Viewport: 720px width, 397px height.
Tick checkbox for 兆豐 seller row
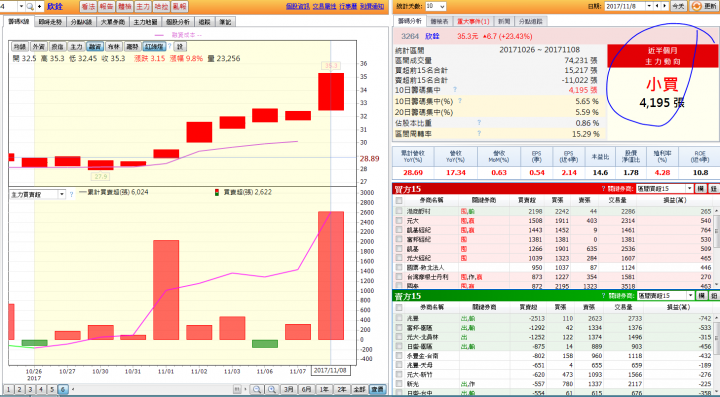click(x=399, y=318)
